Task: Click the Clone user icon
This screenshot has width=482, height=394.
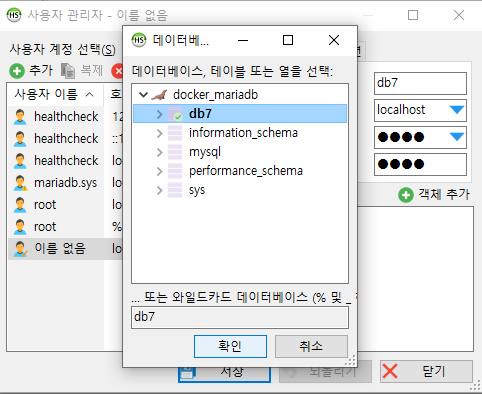Action: point(68,71)
